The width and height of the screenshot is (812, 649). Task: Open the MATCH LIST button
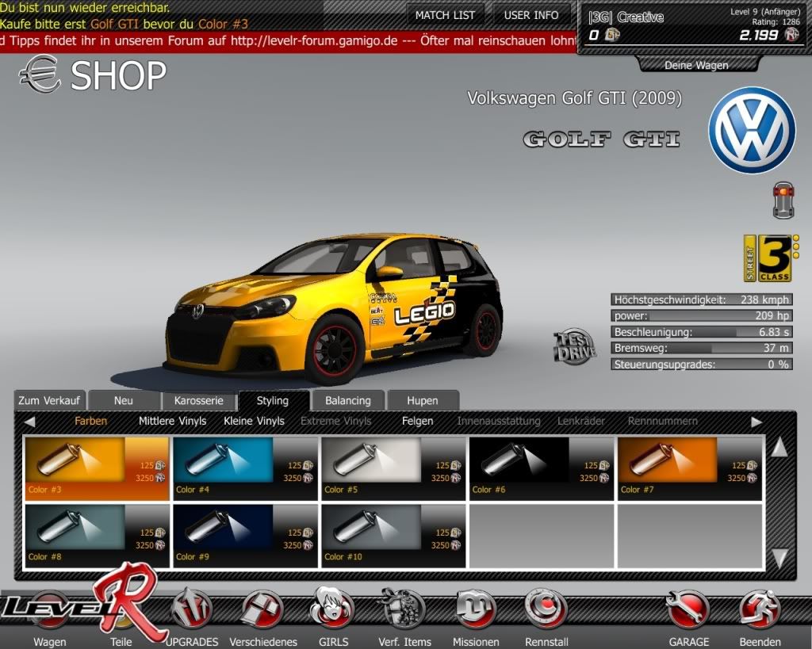tap(445, 15)
